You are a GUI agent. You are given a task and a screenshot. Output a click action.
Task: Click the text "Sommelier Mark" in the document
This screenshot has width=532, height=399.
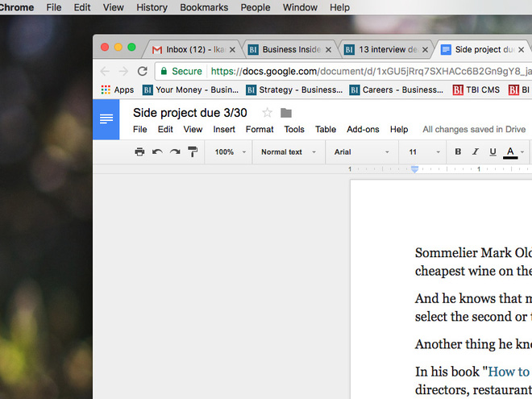463,253
